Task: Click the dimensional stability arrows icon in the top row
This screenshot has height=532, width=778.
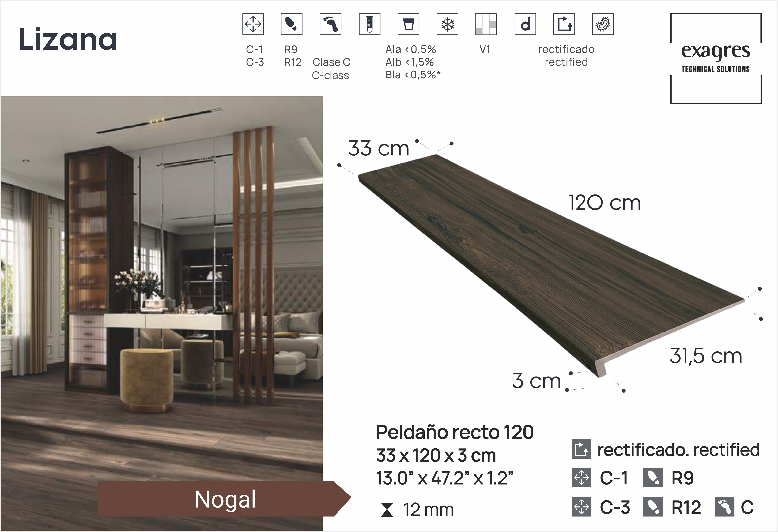Action: pos(253,24)
